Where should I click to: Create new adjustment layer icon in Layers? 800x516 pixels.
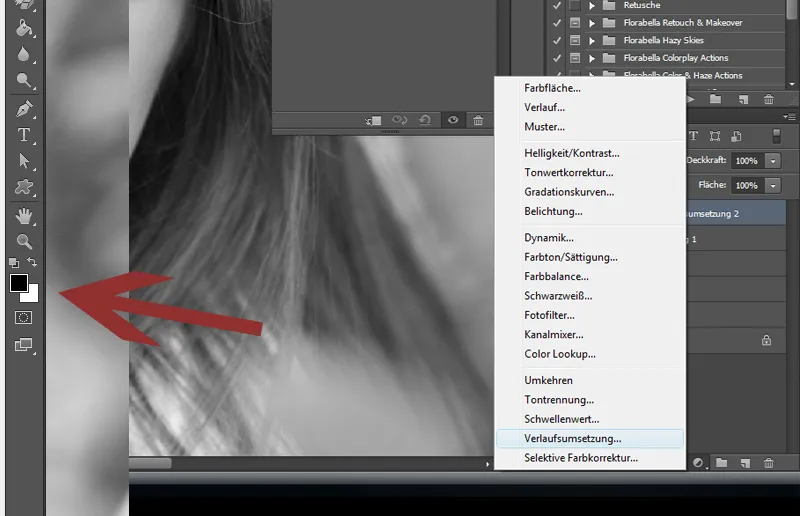[x=697, y=463]
